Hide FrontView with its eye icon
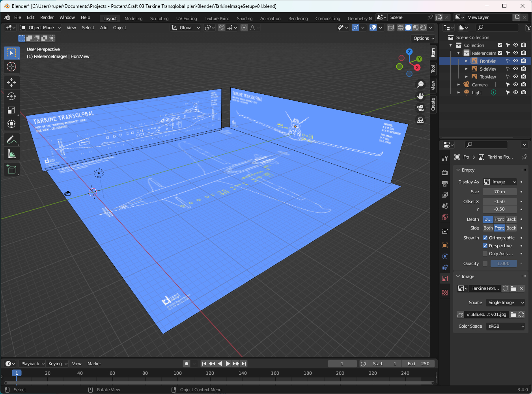 [515, 61]
